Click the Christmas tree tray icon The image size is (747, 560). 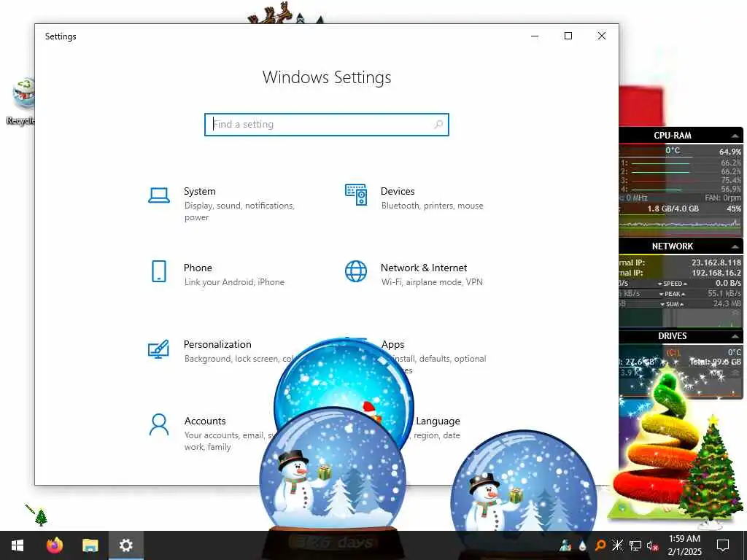(x=565, y=545)
